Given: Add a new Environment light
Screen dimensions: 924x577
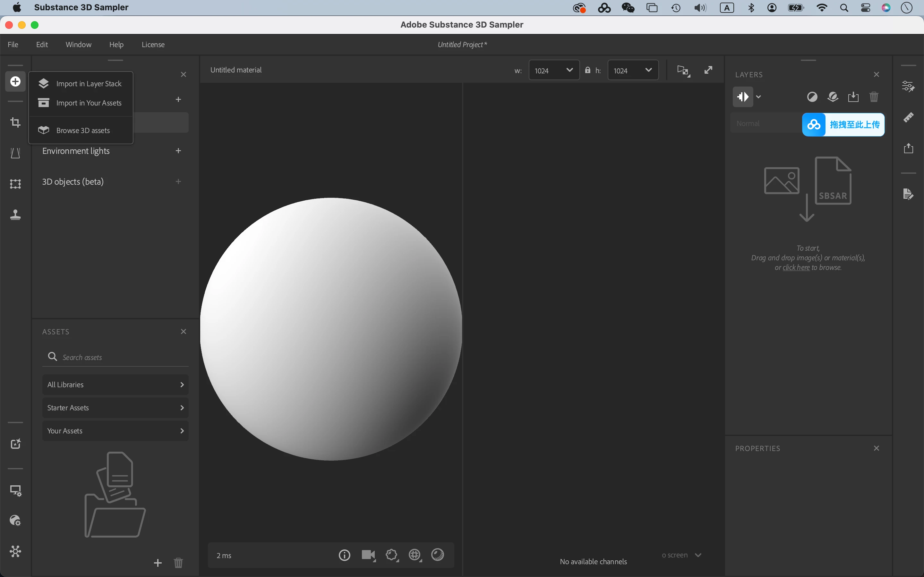Looking at the screenshot, I should point(178,151).
